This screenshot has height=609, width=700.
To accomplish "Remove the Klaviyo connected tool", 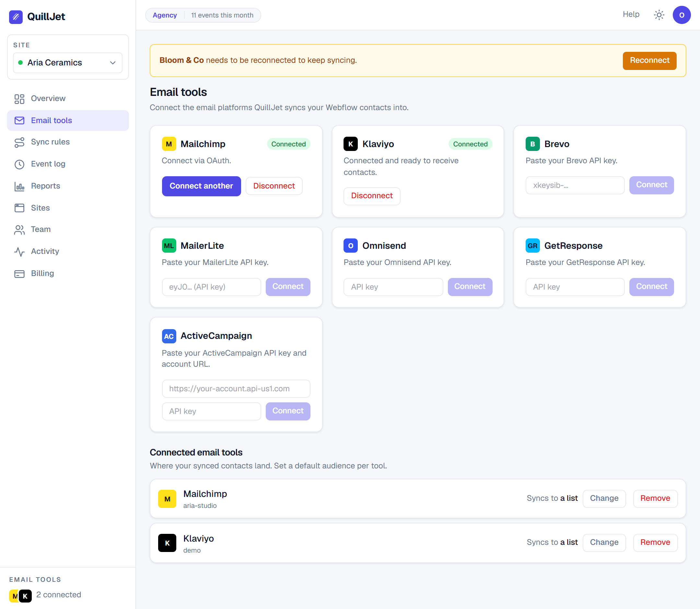I will click(655, 542).
